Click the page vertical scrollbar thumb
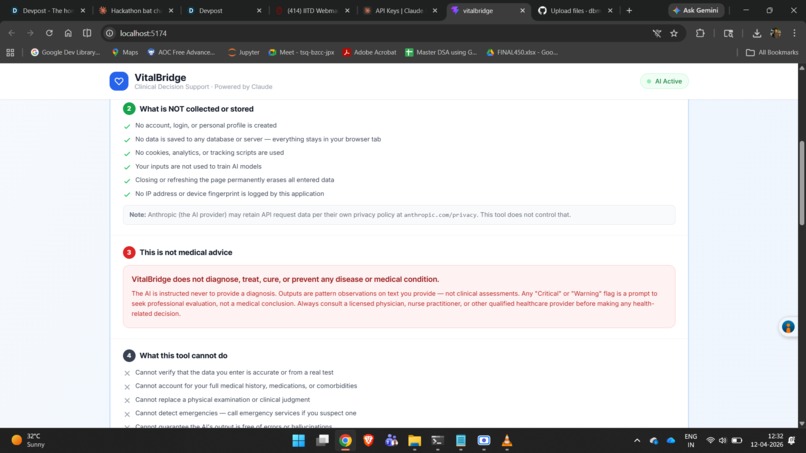806x453 pixels. point(801,183)
